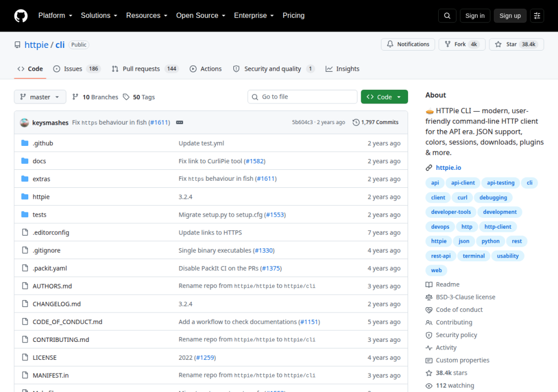
Task: Click the Sign in button
Action: (475, 16)
